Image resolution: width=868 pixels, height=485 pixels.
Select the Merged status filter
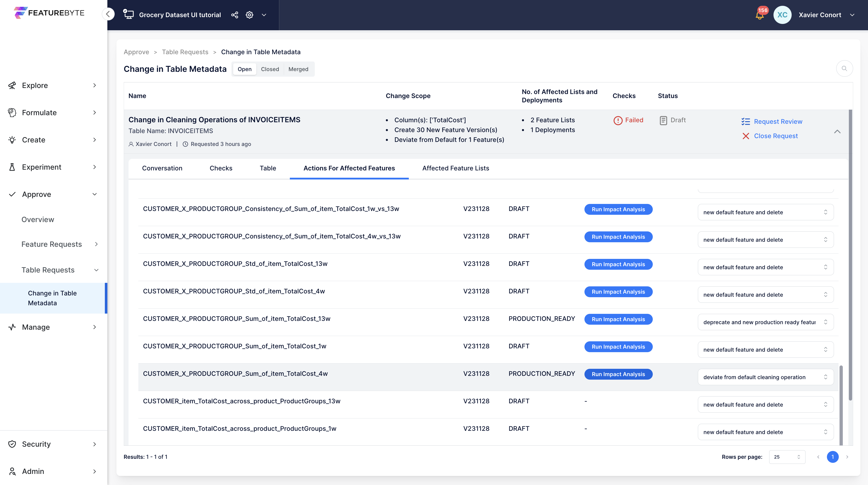click(298, 69)
